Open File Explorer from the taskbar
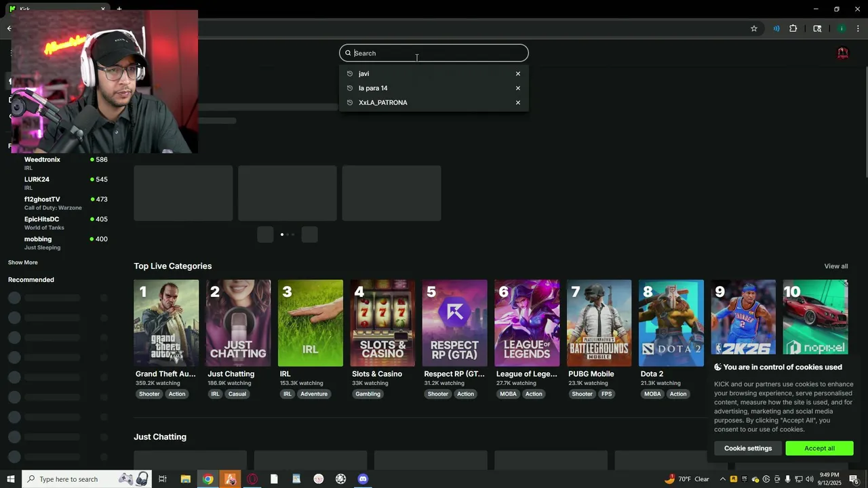This screenshot has width=868, height=488. click(185, 479)
